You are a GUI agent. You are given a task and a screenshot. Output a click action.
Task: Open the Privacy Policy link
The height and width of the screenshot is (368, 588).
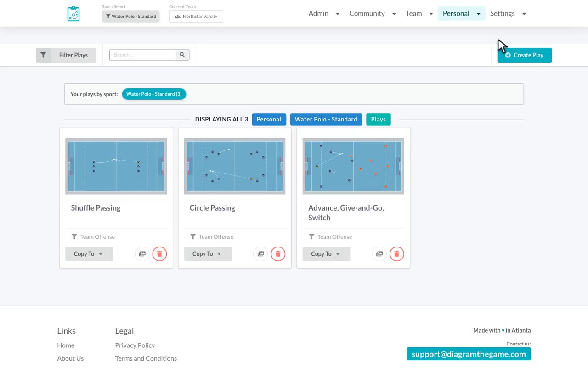[135, 345]
